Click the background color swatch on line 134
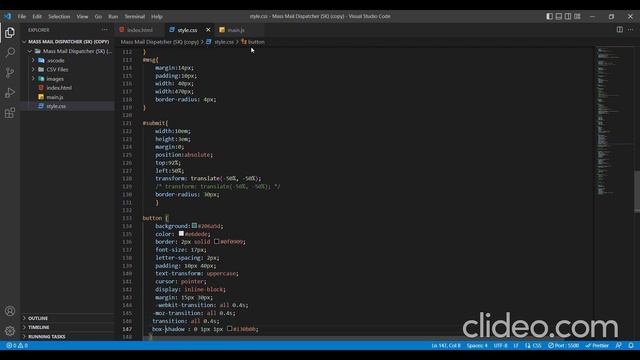 coord(194,225)
